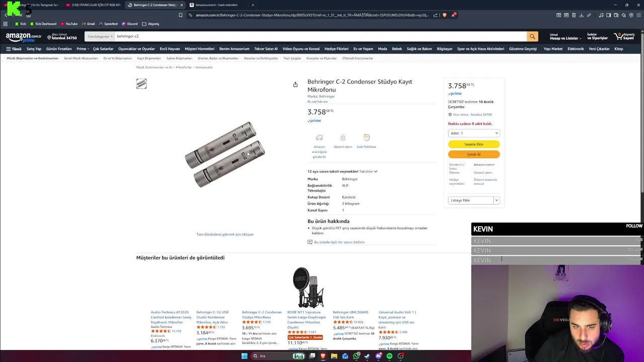Open Spotify from the taskbar

(389, 356)
